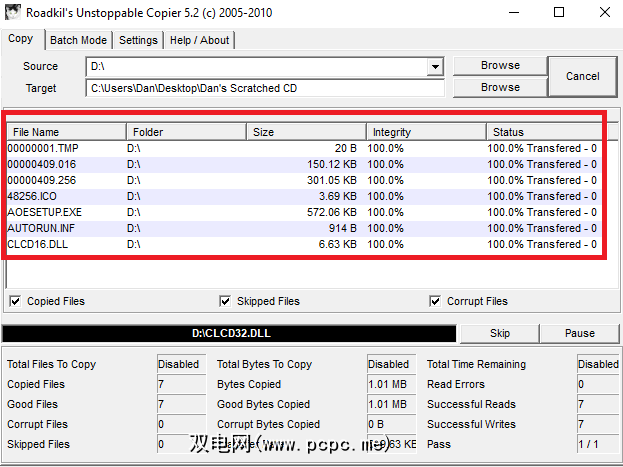Viewport: 623px width, 467px height.
Task: Click the Successful Reads value 7
Action: tap(598, 404)
